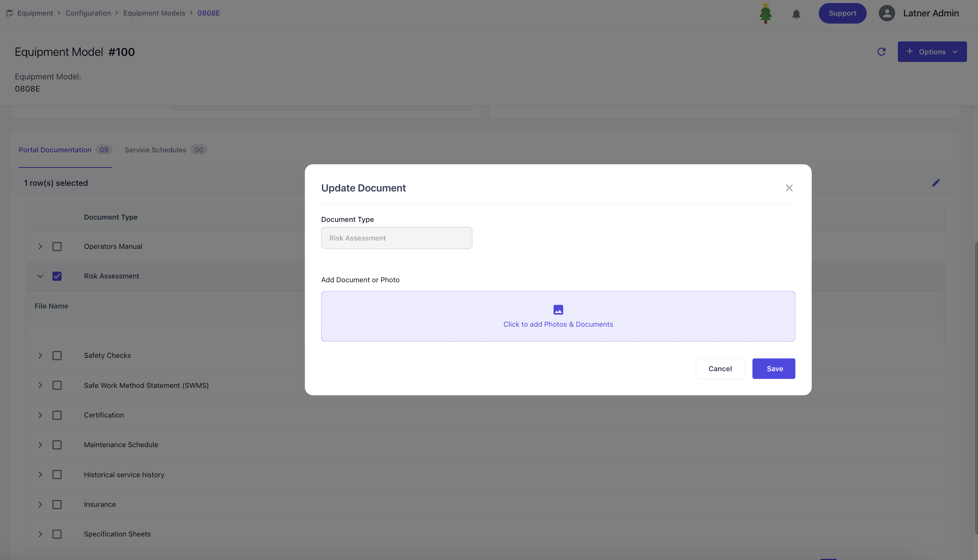The width and height of the screenshot is (978, 560).
Task: Check the Operators Manual checkbox
Action: click(57, 247)
